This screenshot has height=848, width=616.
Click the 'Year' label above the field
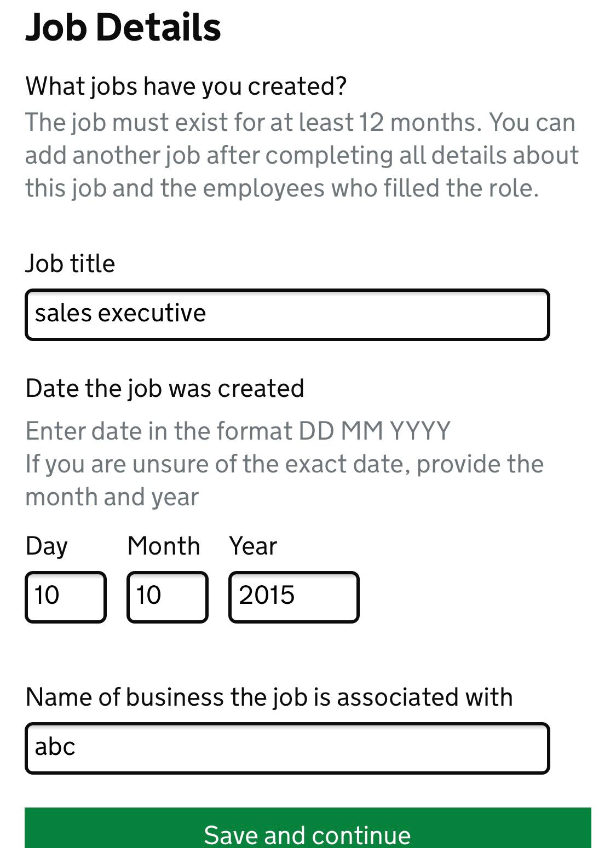tap(253, 546)
